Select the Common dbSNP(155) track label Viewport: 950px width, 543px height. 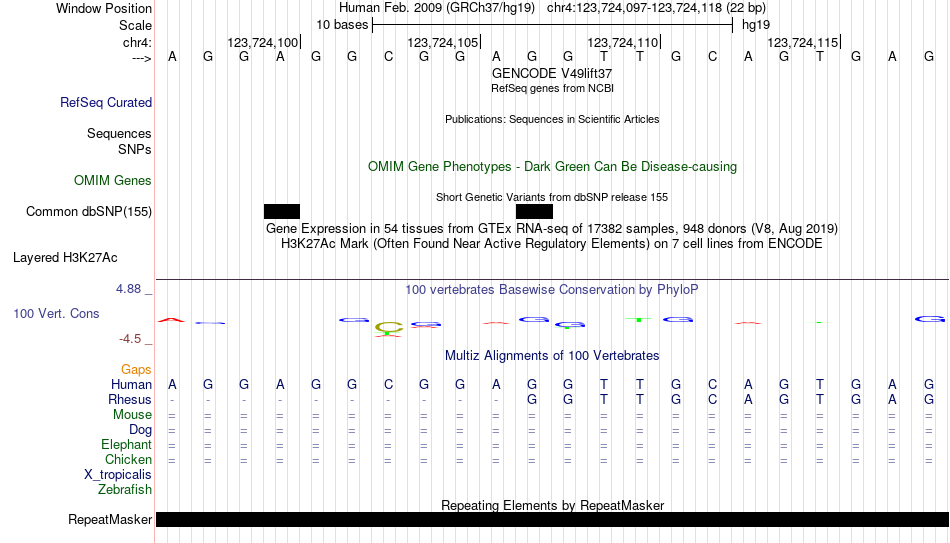pos(89,212)
